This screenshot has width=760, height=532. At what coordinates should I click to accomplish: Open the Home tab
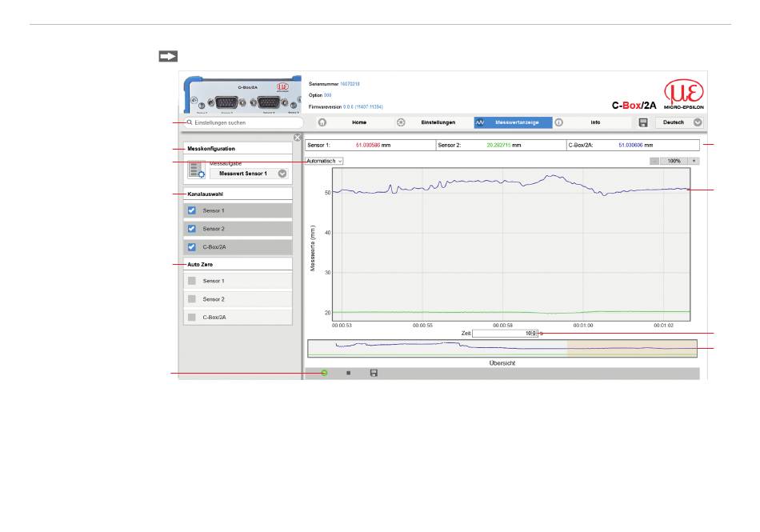pos(359,122)
